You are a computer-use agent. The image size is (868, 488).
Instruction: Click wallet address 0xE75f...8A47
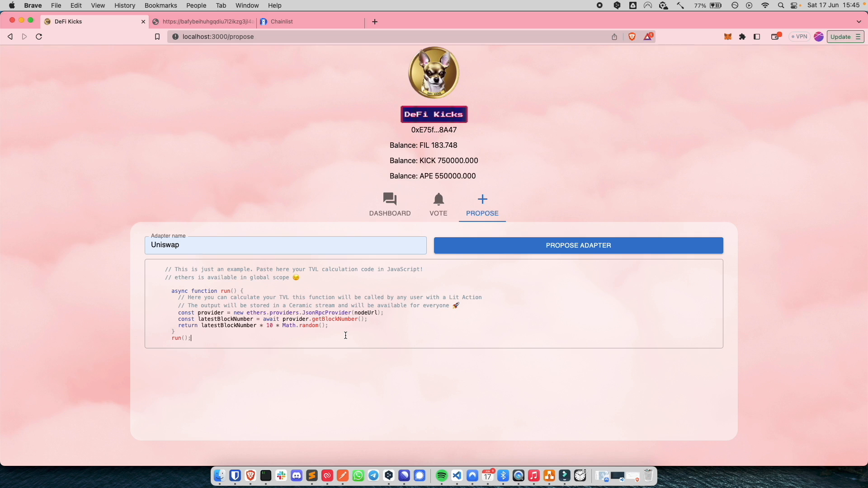(434, 130)
